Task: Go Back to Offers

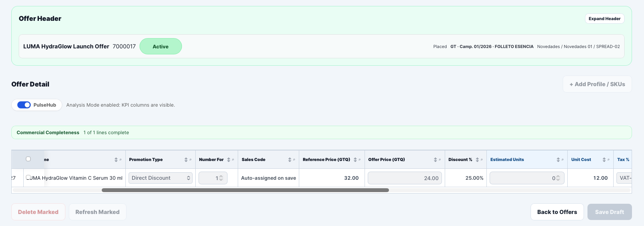Action: (x=557, y=212)
